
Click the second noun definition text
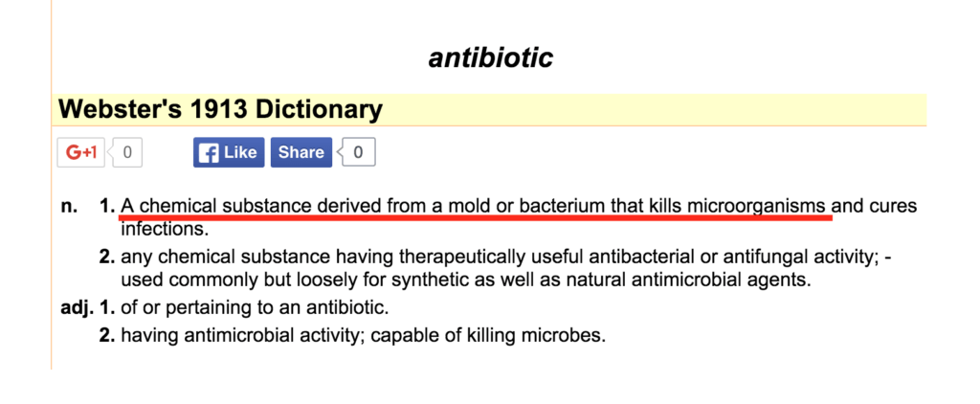505,268
